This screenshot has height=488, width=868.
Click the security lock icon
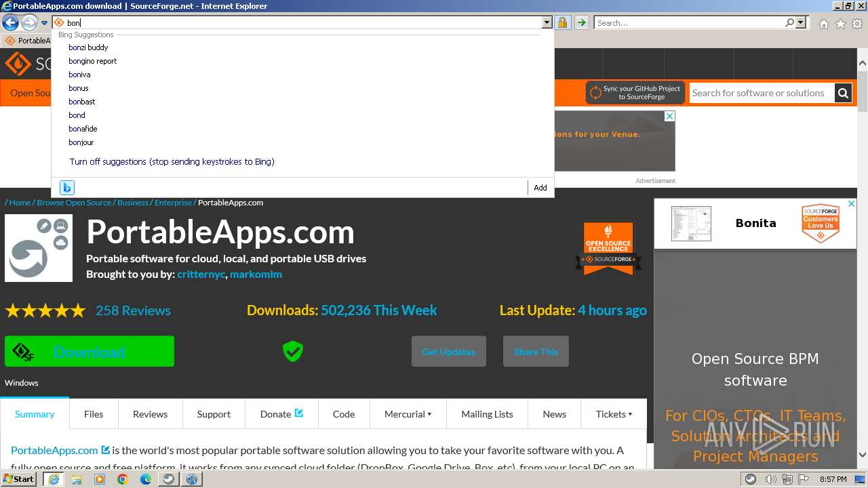(562, 23)
